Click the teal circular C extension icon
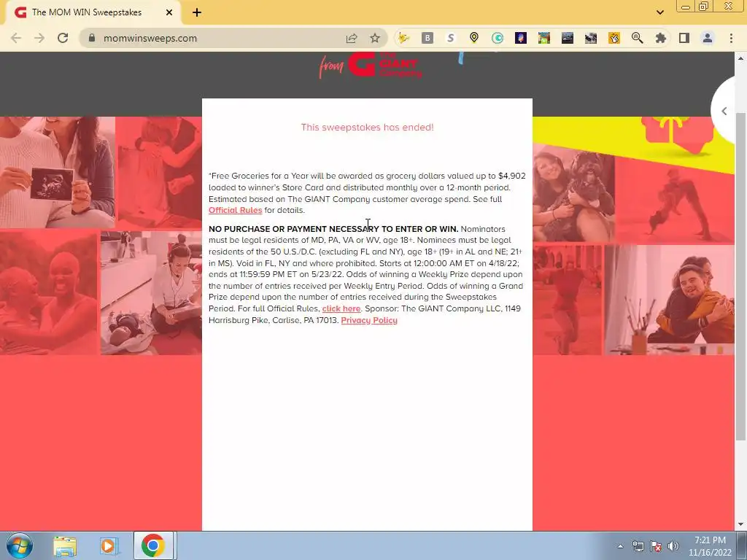This screenshot has width=747, height=560. (498, 38)
